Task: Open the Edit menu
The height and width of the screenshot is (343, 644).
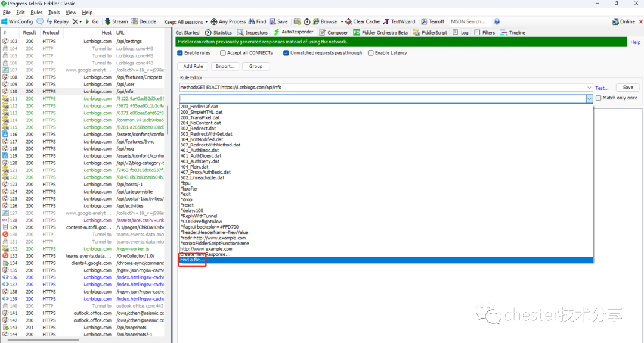Action: pyautogui.click(x=20, y=13)
